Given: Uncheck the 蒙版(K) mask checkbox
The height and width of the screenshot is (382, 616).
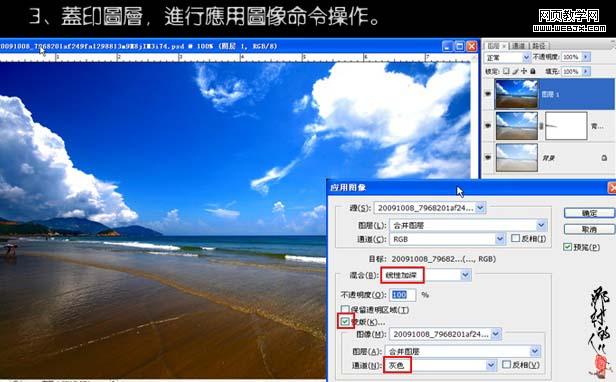Looking at the screenshot, I should (x=345, y=322).
